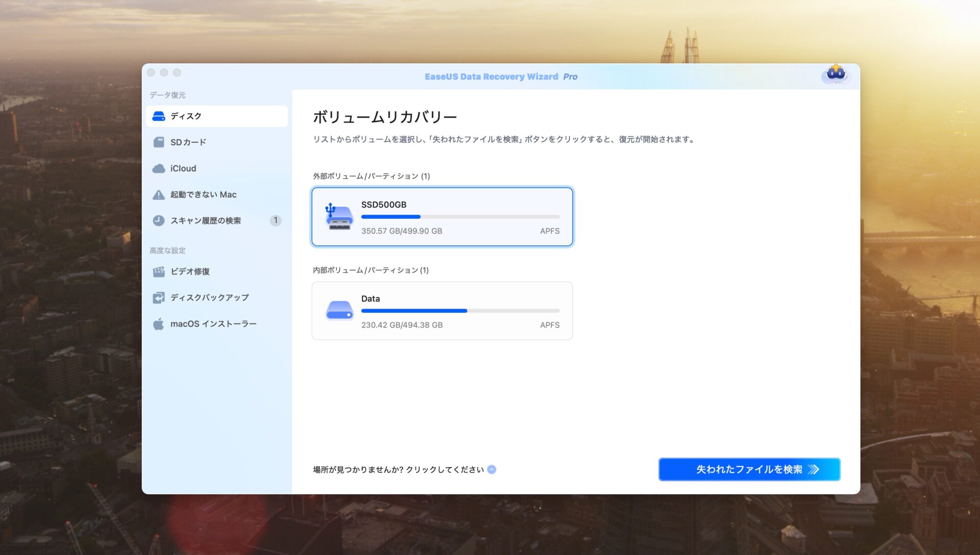Expand the 場所が見つかりませんか help arrow
980x555 pixels.
(492, 470)
